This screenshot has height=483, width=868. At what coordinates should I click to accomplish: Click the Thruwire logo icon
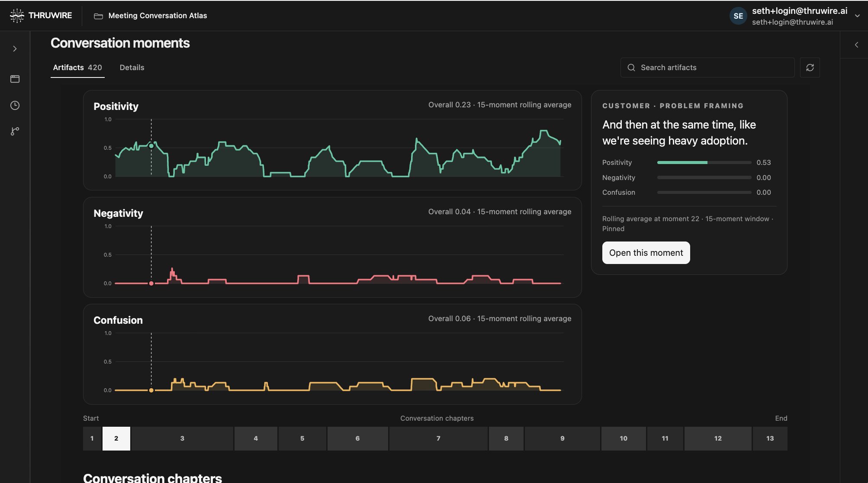(17, 16)
